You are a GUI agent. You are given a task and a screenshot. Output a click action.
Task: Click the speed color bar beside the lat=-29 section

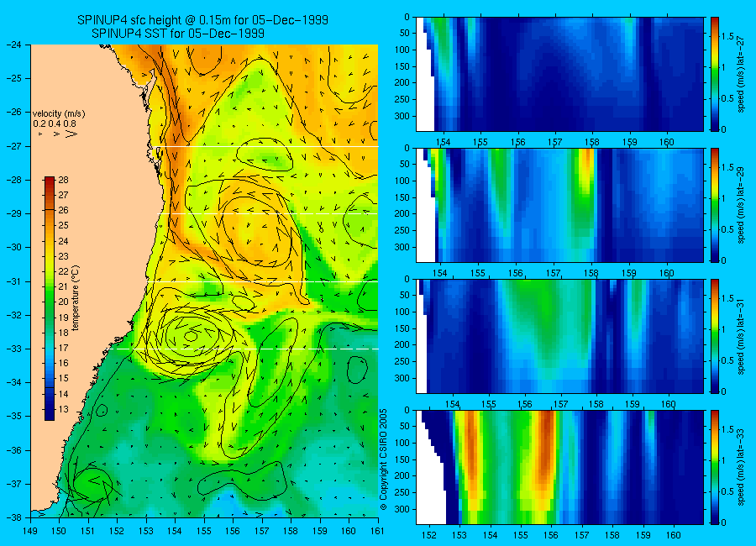tap(715, 205)
